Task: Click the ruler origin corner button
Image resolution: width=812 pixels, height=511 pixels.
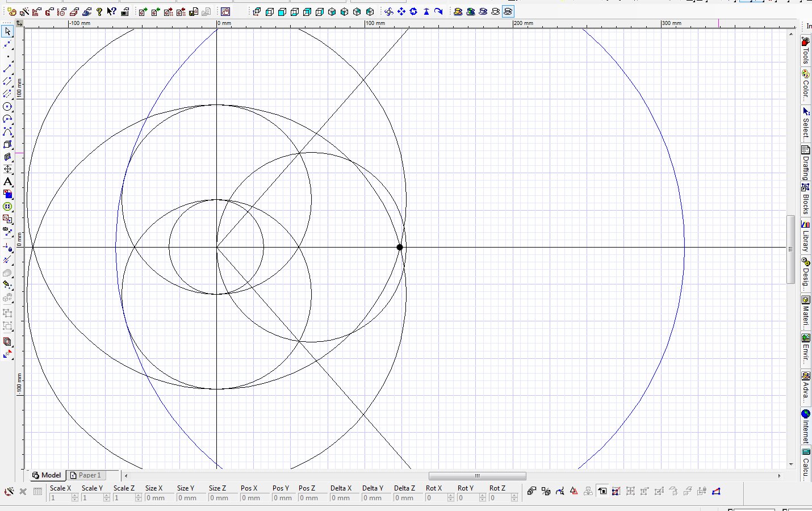Action: point(19,23)
